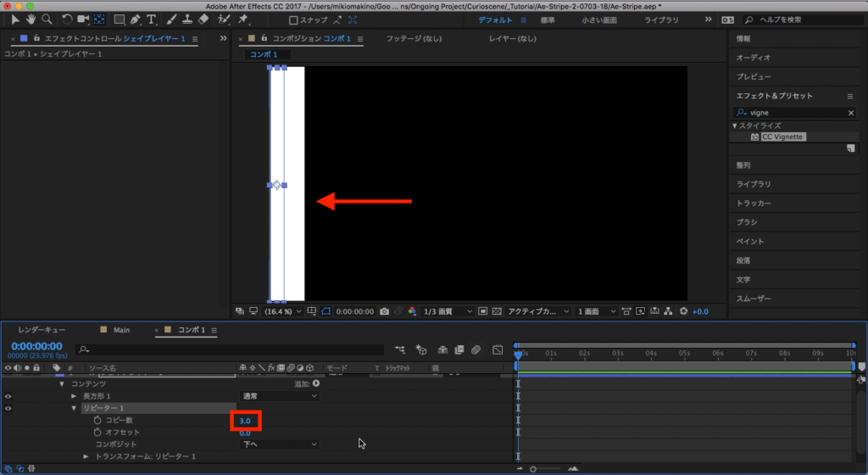Select the Zoom magnifier tool
Image resolution: width=868 pixels, height=475 pixels.
coord(47,19)
